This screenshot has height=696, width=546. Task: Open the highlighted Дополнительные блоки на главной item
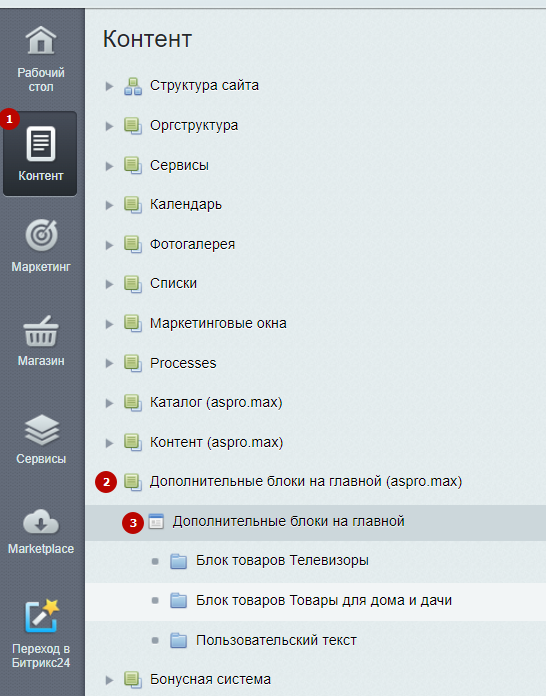coord(289,521)
